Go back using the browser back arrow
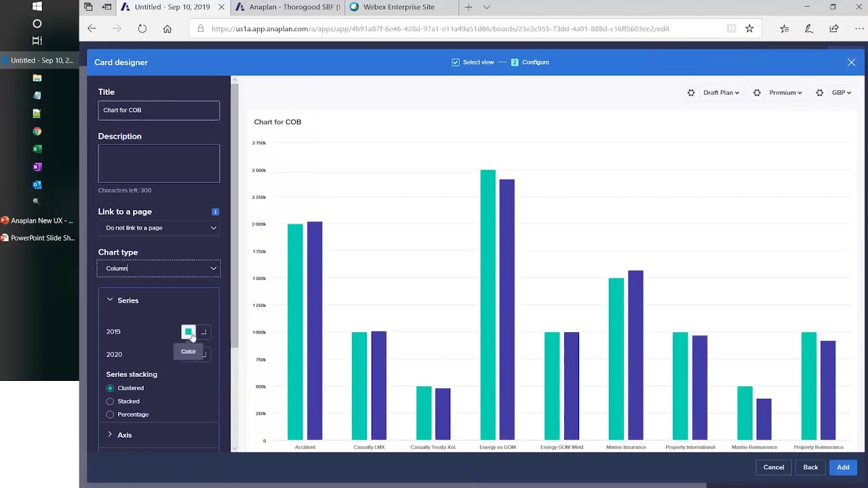This screenshot has width=868, height=488. click(x=92, y=28)
